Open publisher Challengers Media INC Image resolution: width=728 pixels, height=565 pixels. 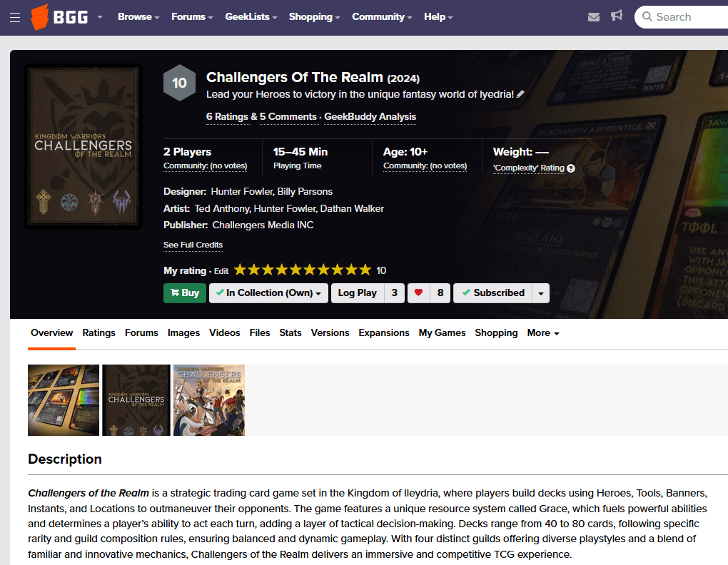click(x=263, y=225)
